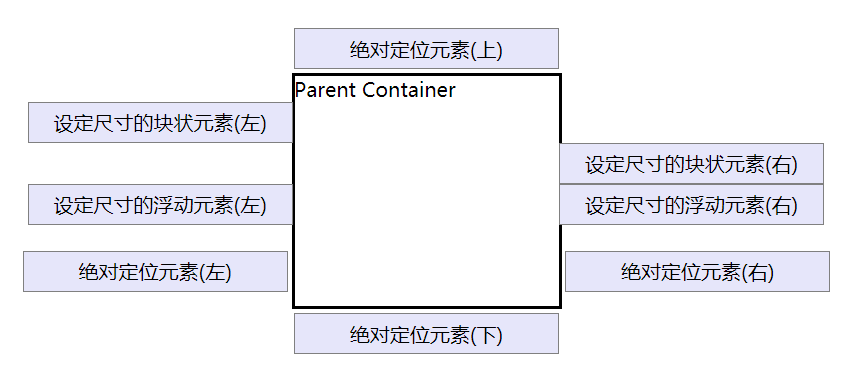
Task: Select the 设定尺寸的浮动元素(右) box
Action: click(691, 205)
